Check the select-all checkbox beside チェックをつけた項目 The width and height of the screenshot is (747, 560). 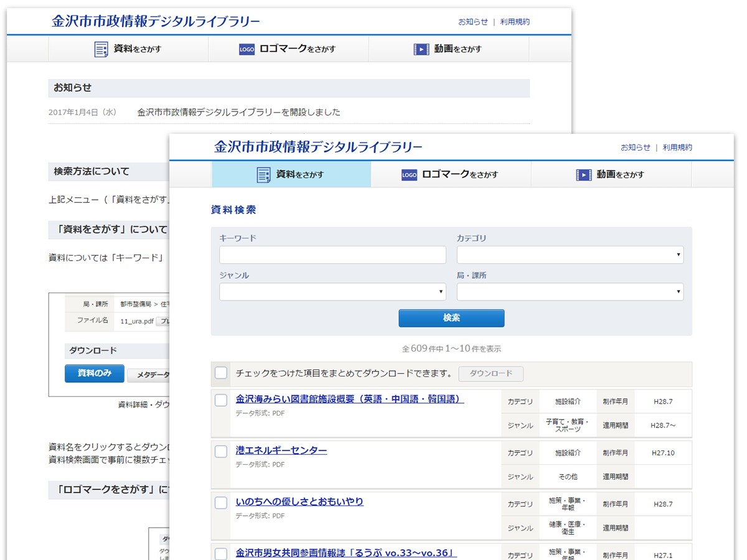[x=221, y=373]
